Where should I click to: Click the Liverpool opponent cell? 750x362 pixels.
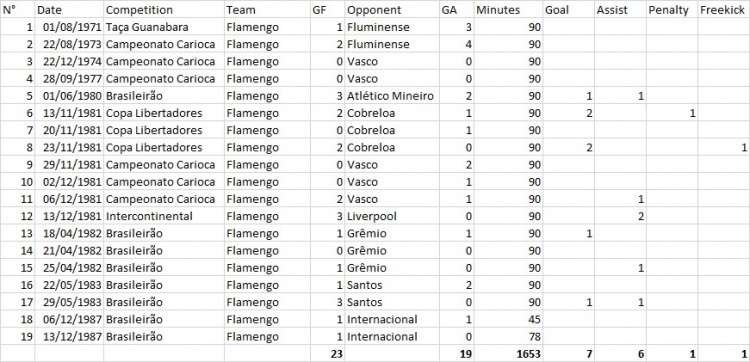coord(392,217)
